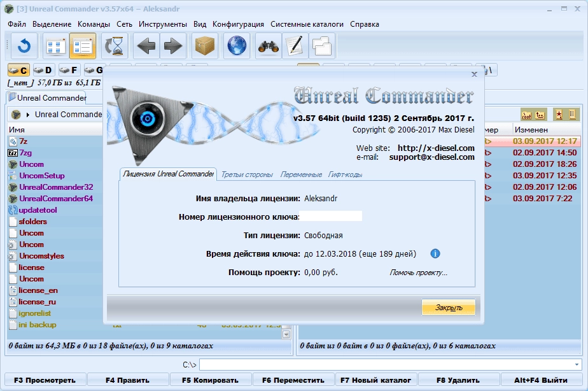Screen dimensions: 588x391
Task: Go back with the left arrow
Action: pyautogui.click(x=146, y=46)
